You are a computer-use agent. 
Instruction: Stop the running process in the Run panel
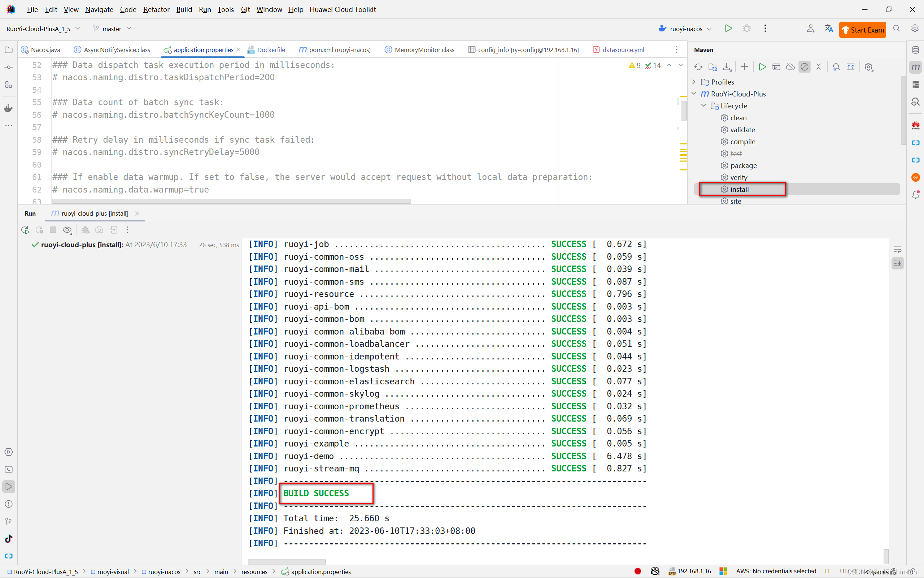pyautogui.click(x=53, y=230)
